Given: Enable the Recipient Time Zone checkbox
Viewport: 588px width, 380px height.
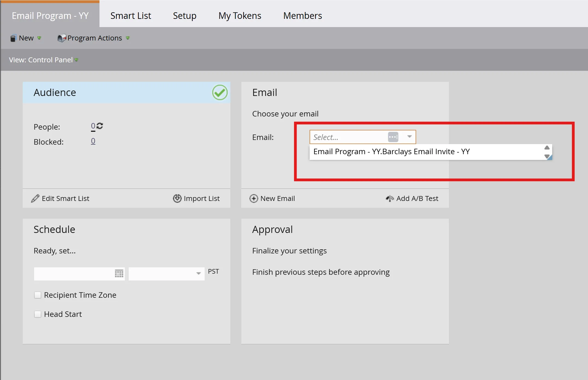Looking at the screenshot, I should pos(38,295).
